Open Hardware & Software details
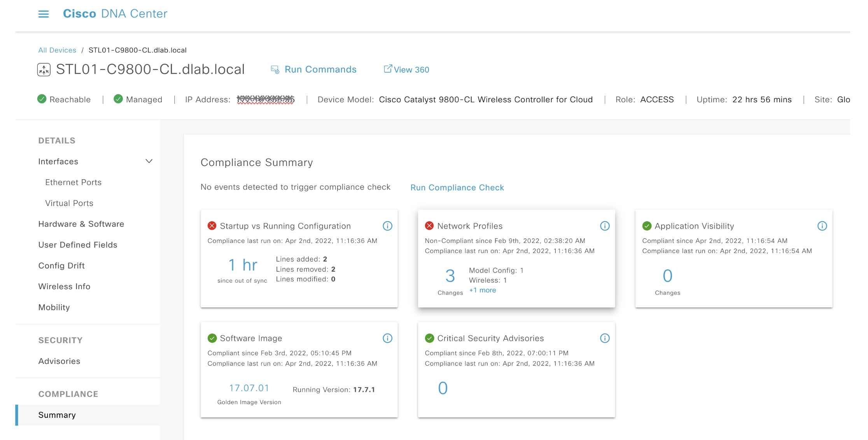The height and width of the screenshot is (440, 868). click(x=81, y=224)
